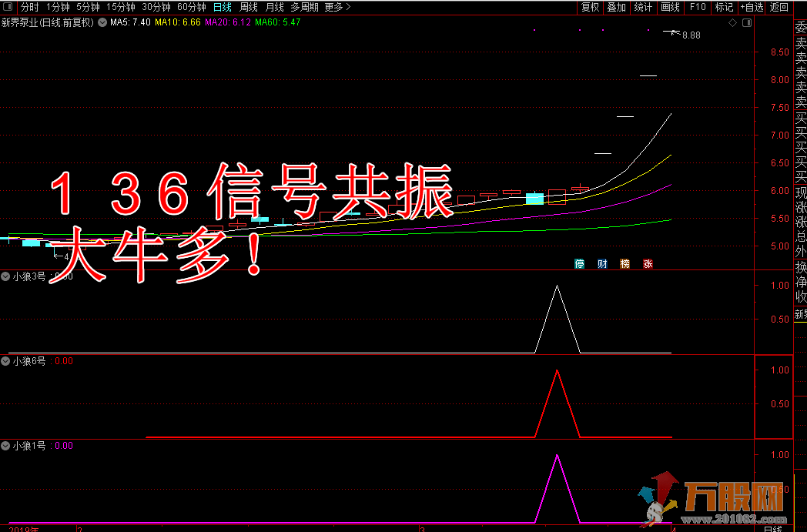Image resolution: width=807 pixels, height=532 pixels.
Task: Add stock via +自选 button
Action: tap(752, 7)
